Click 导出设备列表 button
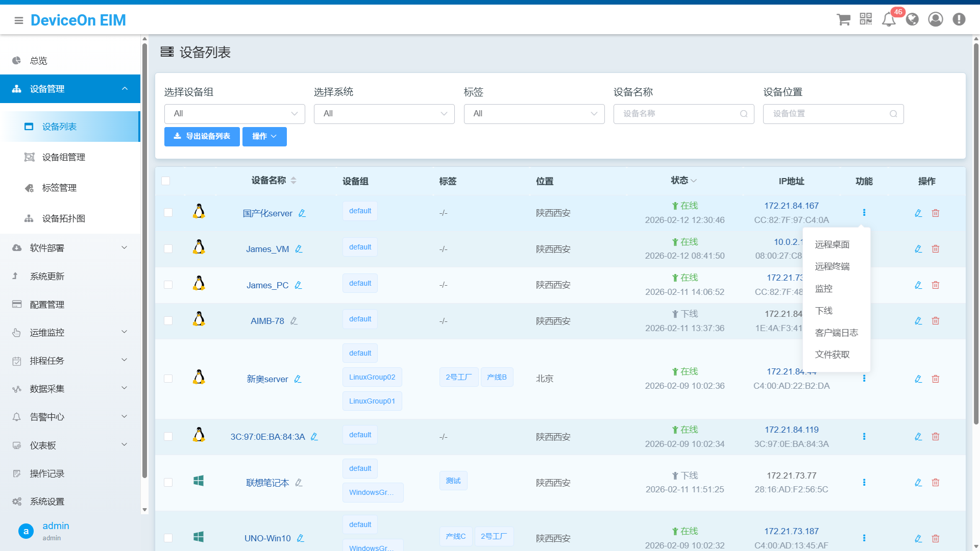Viewport: 980px width, 551px height. pos(202,136)
